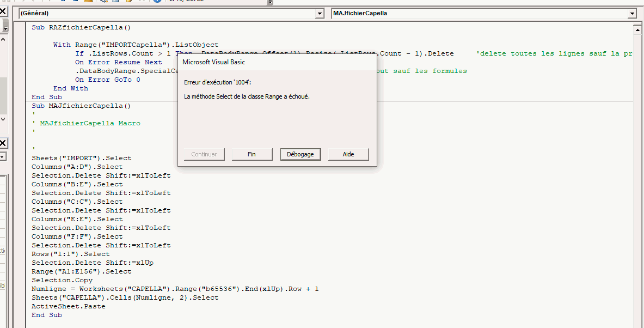Click the left toolbar overflow arrow
Screen dimensions: 644x328
[x=4, y=28]
